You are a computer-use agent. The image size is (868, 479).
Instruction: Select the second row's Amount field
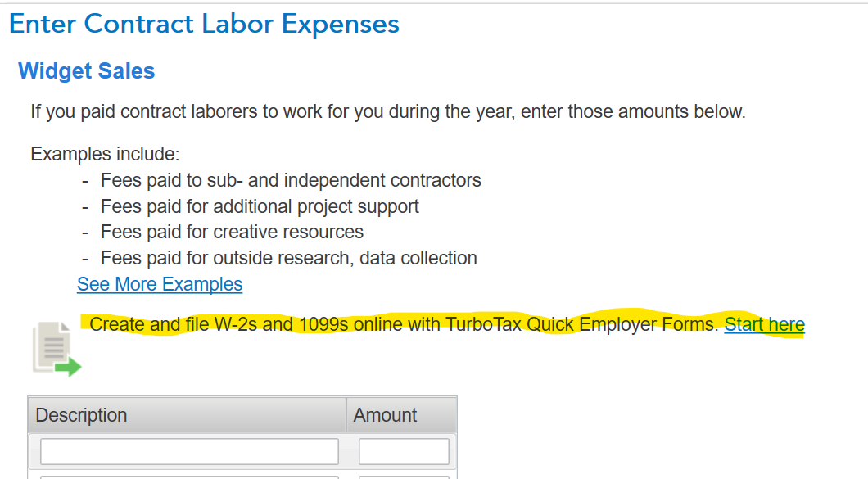pyautogui.click(x=404, y=476)
